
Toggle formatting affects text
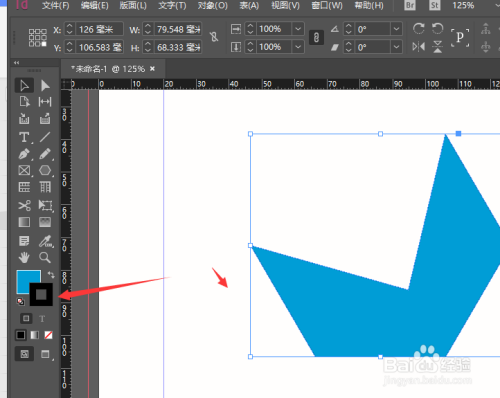42,319
